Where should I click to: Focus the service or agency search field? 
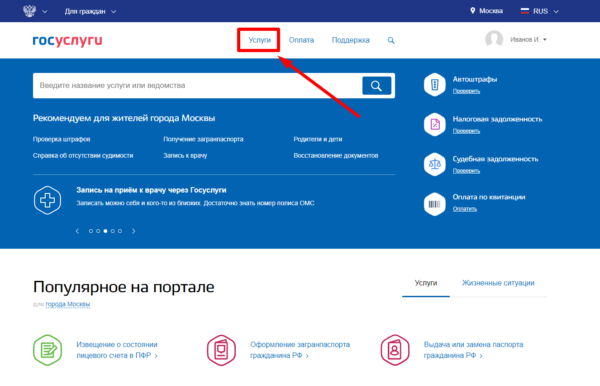point(197,85)
